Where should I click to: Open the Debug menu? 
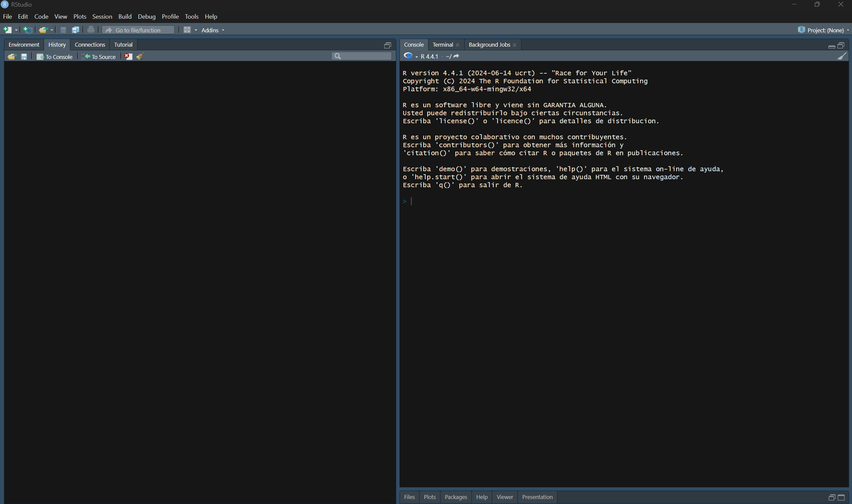pyautogui.click(x=147, y=16)
